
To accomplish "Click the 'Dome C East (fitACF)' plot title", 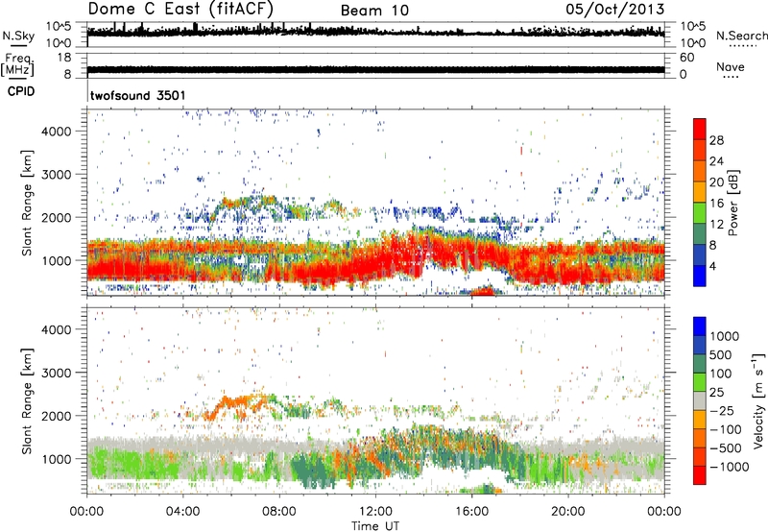I will point(180,9).
